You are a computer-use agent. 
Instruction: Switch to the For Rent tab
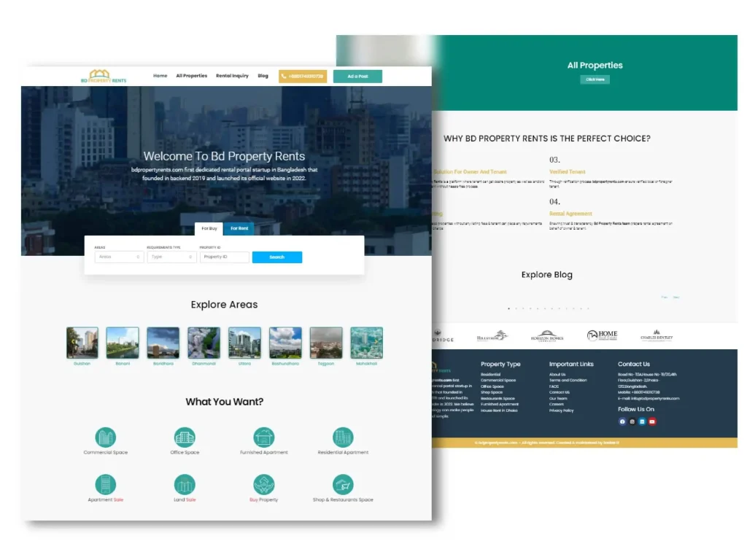click(239, 228)
